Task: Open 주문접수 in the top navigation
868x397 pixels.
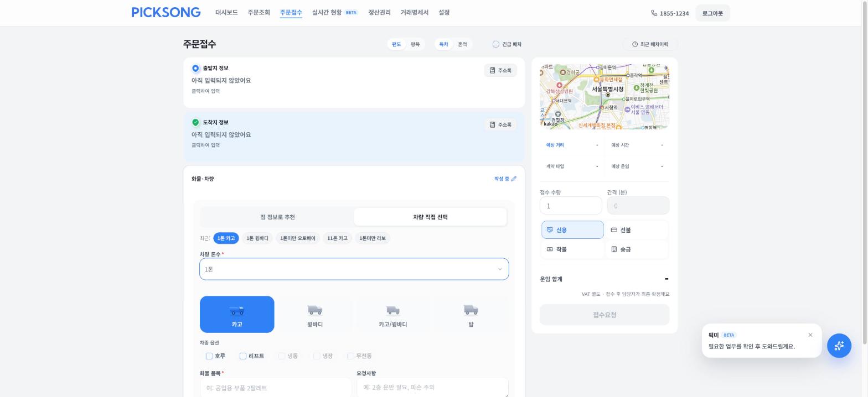Action: tap(291, 12)
